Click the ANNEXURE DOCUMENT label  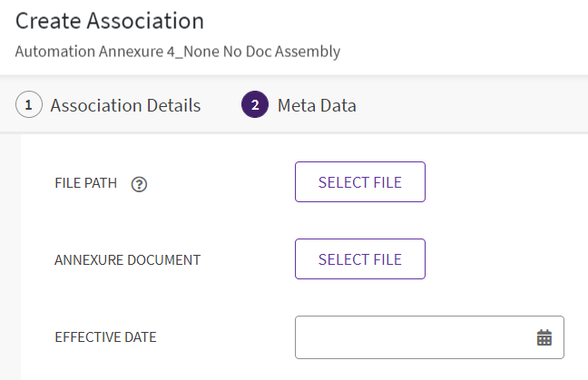coord(127,260)
